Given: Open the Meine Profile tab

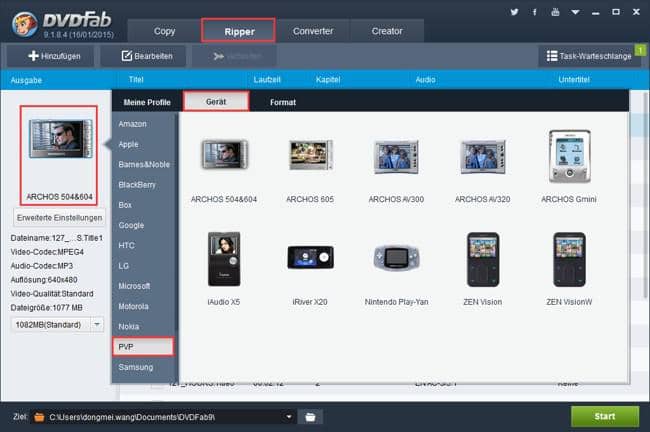Looking at the screenshot, I should [147, 102].
